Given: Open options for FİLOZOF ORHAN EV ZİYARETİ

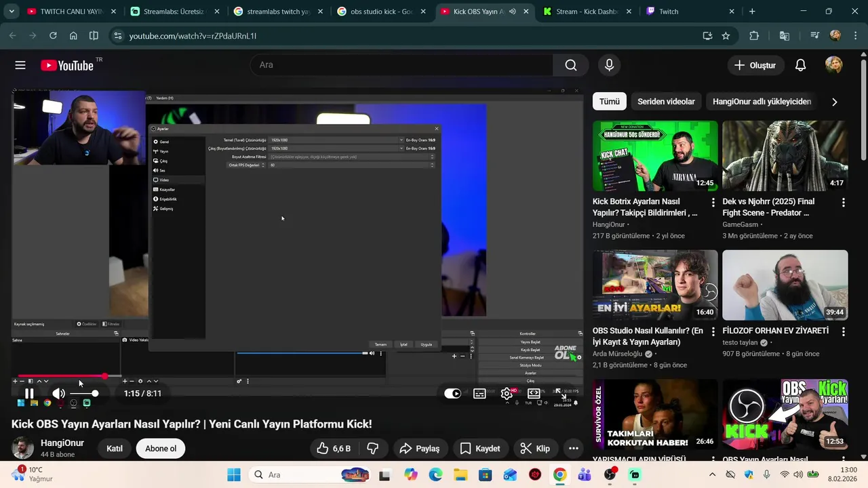Looking at the screenshot, I should 843,332.
